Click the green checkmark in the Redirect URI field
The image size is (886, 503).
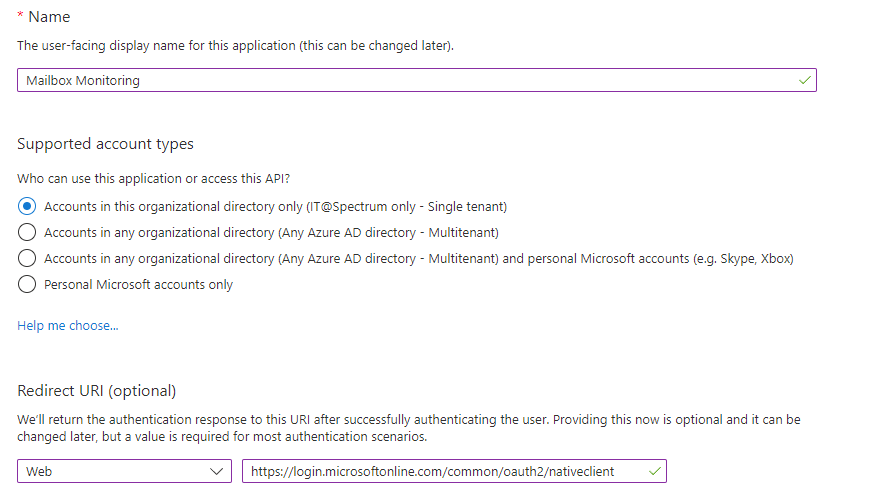[655, 471]
